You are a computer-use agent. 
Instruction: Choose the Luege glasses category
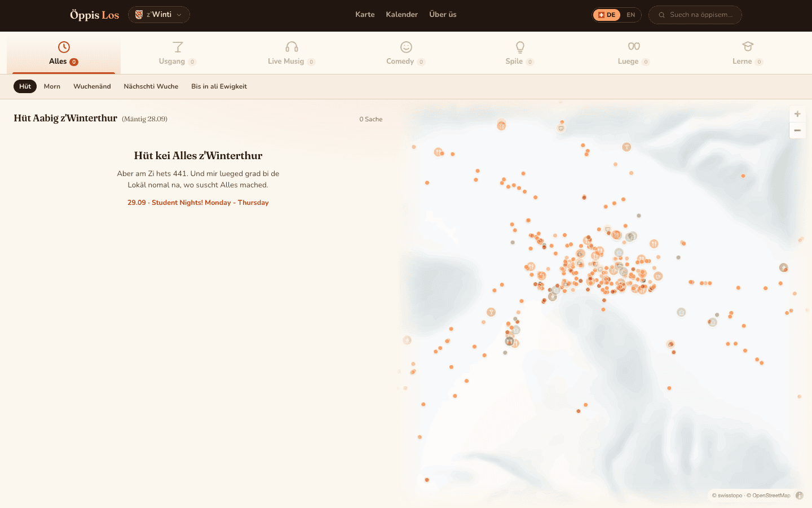point(634,54)
